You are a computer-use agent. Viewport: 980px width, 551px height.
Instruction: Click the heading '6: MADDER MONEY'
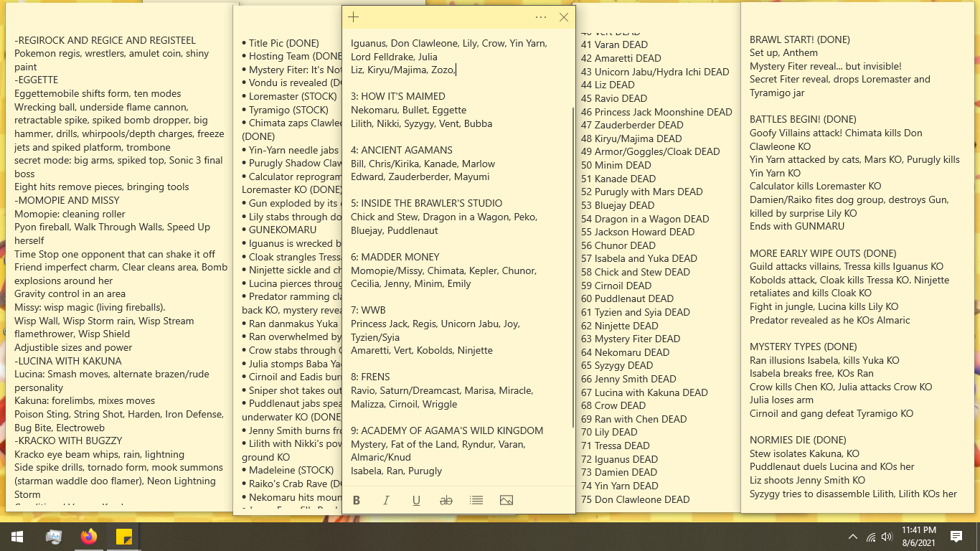pos(397,257)
